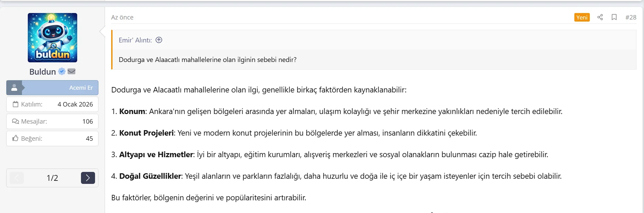
Task: Share this post via the share icon
Action: click(600, 17)
